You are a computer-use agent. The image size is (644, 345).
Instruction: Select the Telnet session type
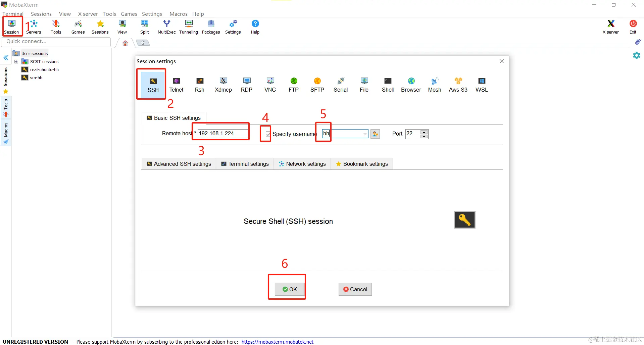[x=177, y=85]
